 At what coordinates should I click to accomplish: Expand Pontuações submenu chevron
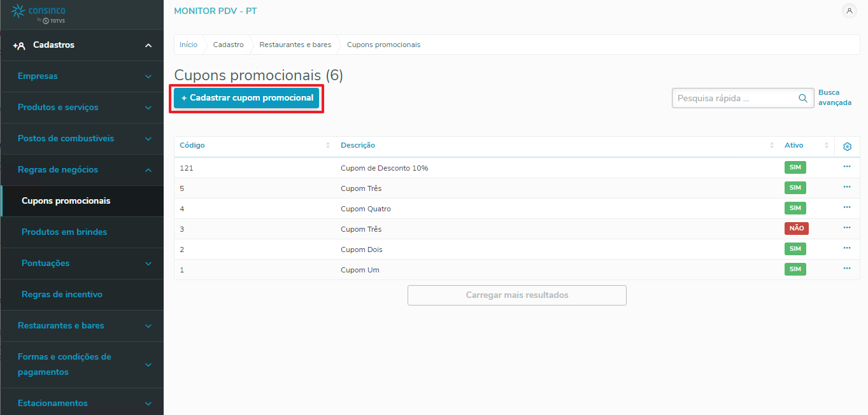point(148,264)
